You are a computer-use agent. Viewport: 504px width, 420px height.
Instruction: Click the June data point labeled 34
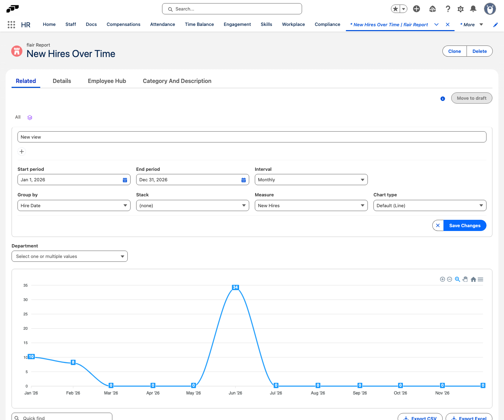click(235, 287)
